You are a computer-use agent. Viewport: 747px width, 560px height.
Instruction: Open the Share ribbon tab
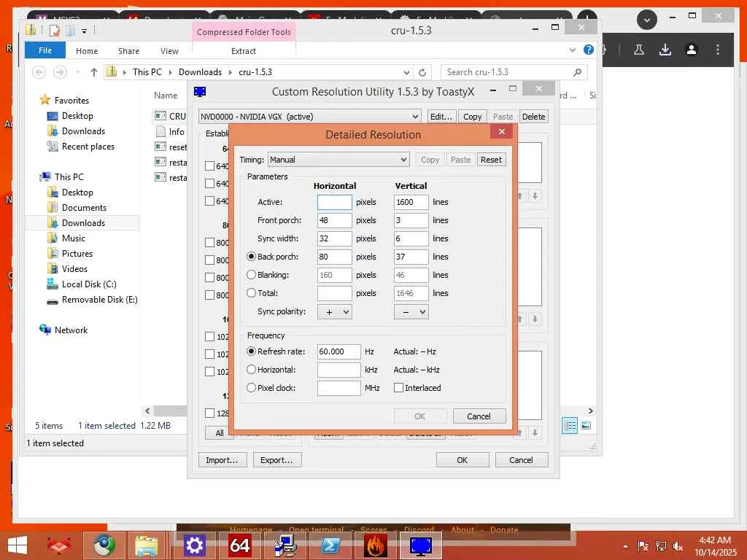coord(128,51)
